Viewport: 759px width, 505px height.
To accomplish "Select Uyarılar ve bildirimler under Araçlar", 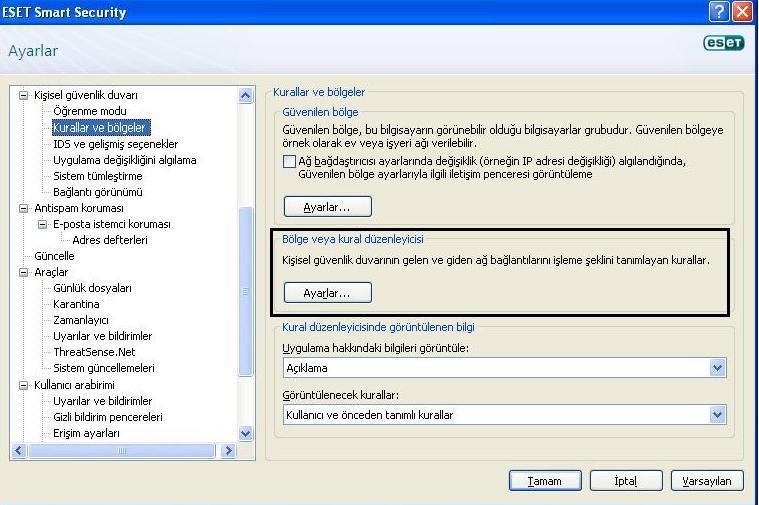I will [102, 336].
